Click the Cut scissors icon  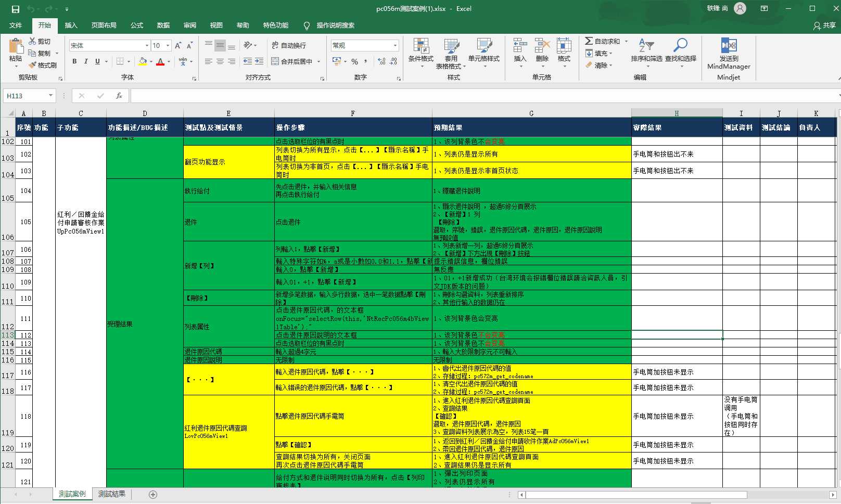click(32, 41)
